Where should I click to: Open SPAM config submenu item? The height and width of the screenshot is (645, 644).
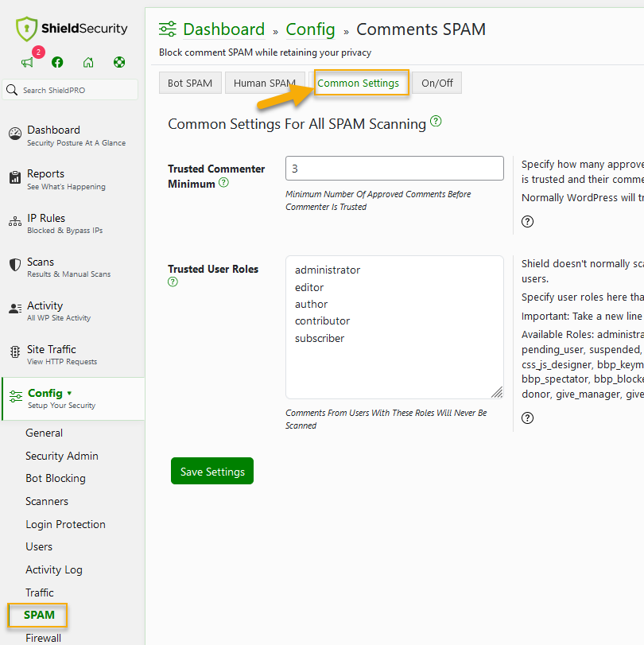click(x=39, y=615)
